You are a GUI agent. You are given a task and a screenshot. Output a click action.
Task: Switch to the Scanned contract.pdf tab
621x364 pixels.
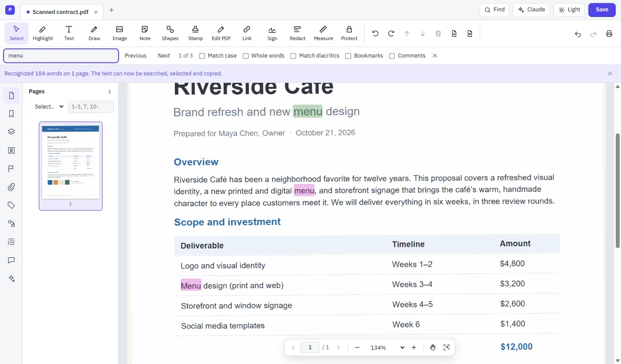tap(62, 12)
